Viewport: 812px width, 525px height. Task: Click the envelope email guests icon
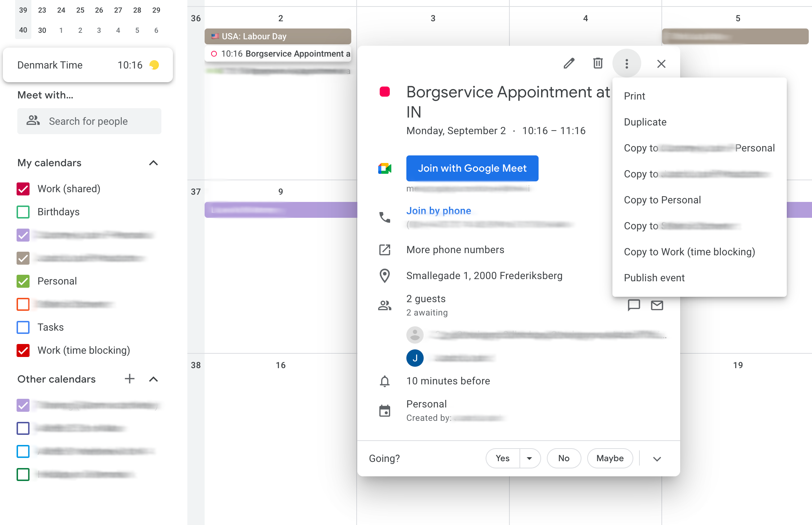(x=657, y=305)
